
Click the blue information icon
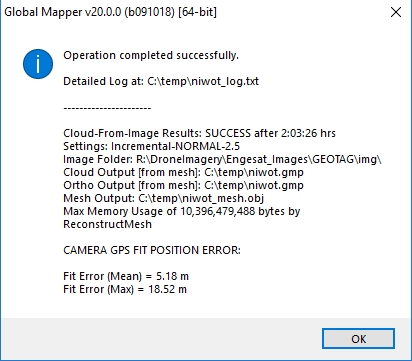tap(38, 64)
